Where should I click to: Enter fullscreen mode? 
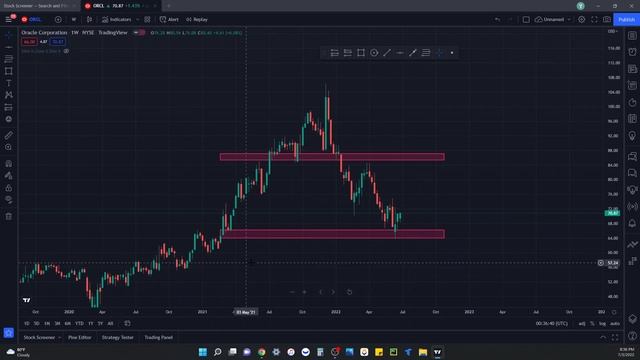[x=594, y=19]
